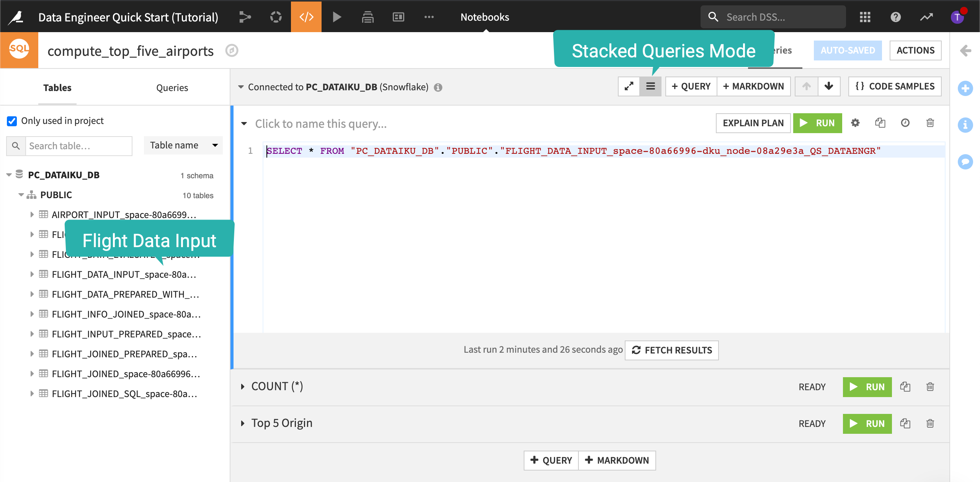
Task: Open the Wiki panel icon
Action: [398, 17]
